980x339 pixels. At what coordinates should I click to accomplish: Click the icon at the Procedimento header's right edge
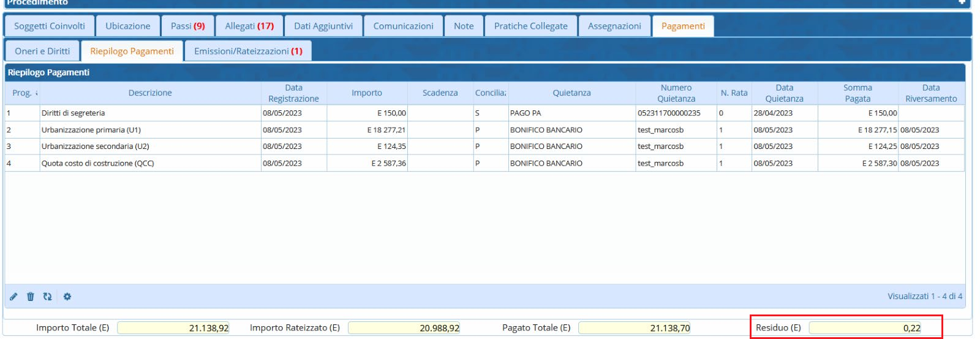point(962,2)
